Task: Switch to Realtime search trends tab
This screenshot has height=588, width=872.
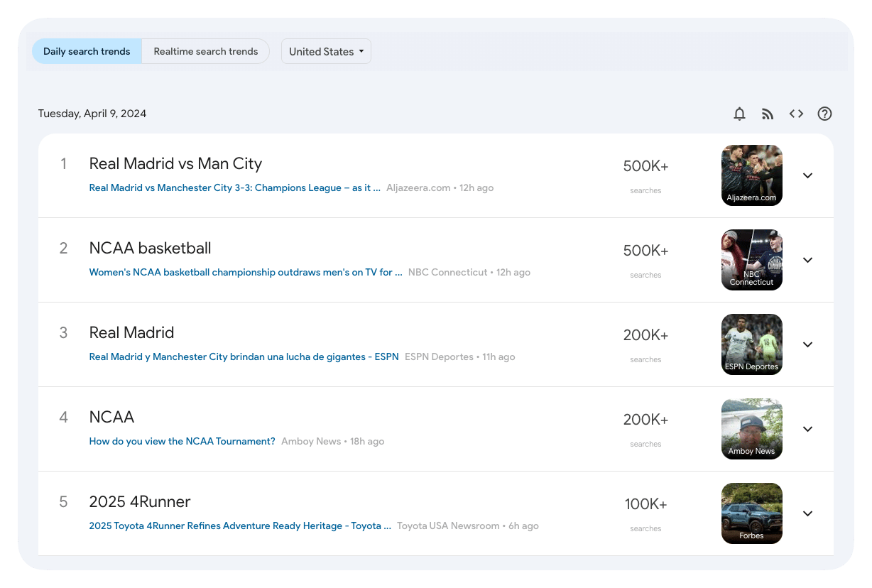Action: [x=206, y=51]
